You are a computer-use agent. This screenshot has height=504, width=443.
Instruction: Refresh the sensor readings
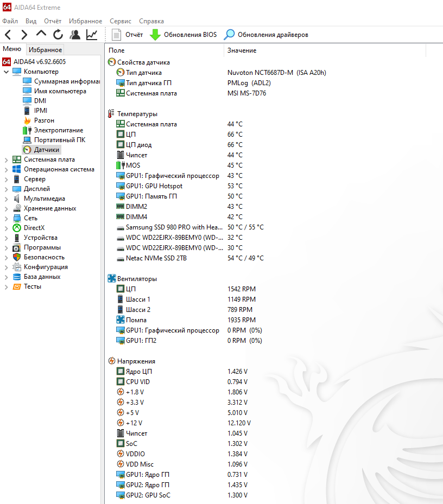tap(58, 34)
